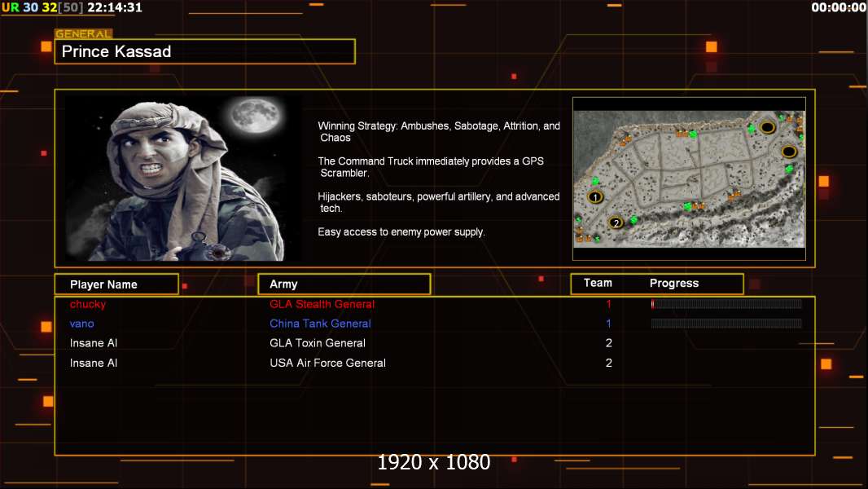868x489 pixels.
Task: Click the GLA Toxin General's team number 2
Action: click(609, 343)
